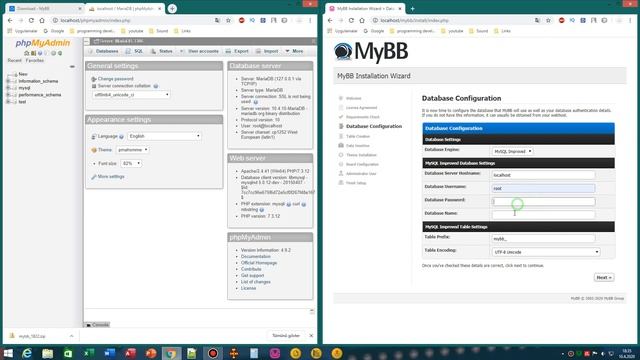Open the Theme dropdown in phpMyAdmin
Image resolution: width=640 pixels, height=360 pixels.
(132, 150)
